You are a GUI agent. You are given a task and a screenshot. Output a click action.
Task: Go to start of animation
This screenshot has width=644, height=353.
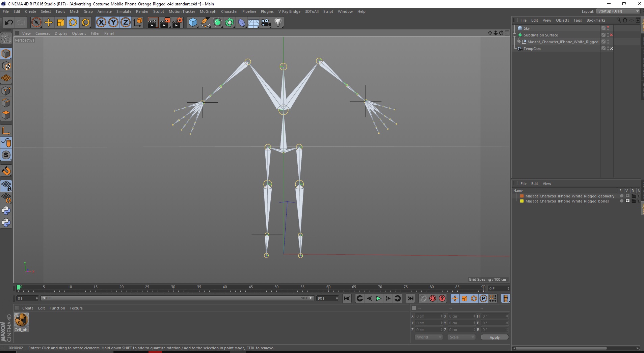pyautogui.click(x=347, y=298)
